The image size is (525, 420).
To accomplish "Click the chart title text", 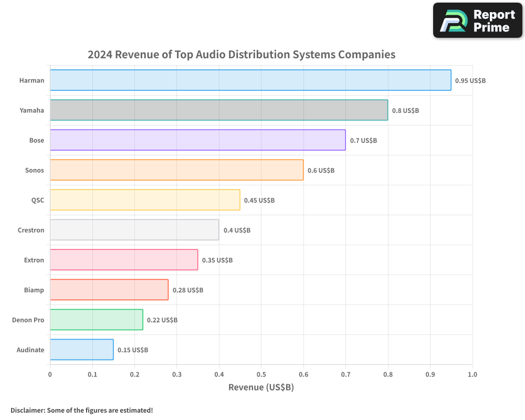I will 241,54.
